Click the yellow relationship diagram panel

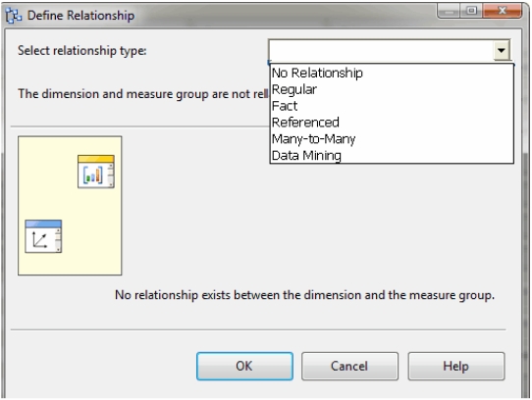click(70, 206)
